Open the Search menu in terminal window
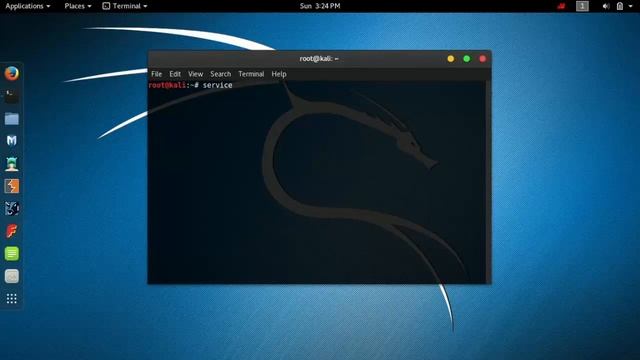Viewport: 640px width, 360px height. tap(220, 74)
